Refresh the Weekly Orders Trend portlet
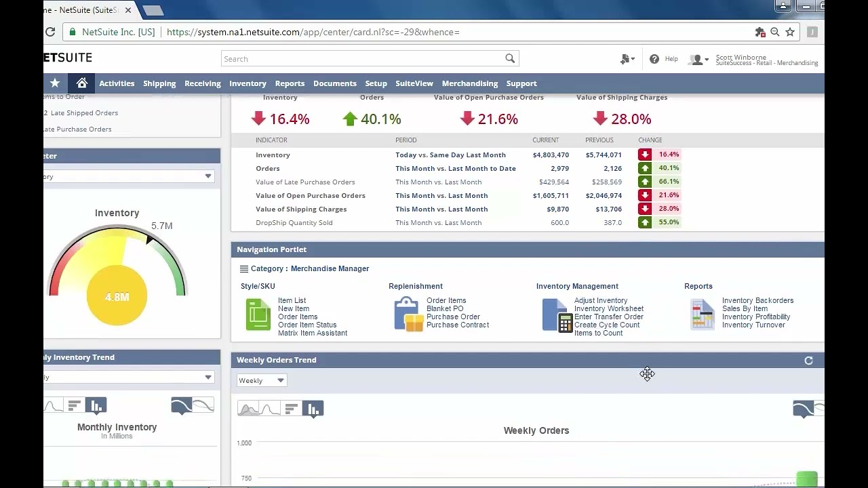 tap(808, 361)
